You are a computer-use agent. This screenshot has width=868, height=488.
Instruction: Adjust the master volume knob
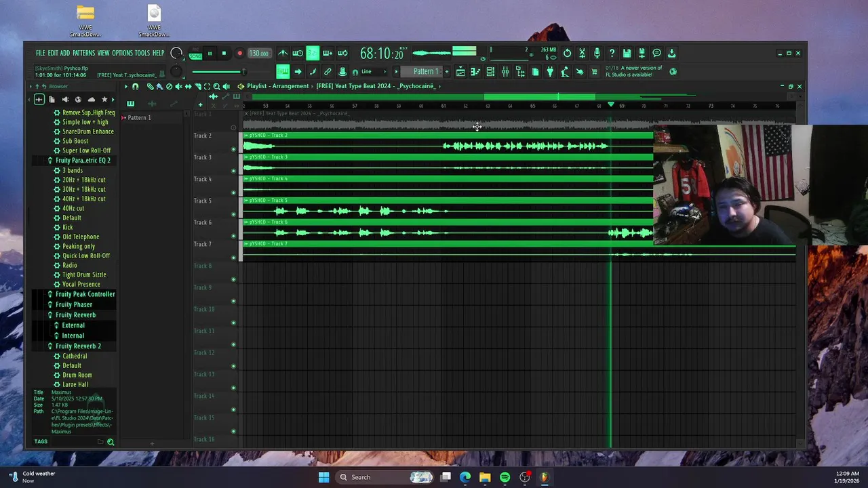pos(176,53)
